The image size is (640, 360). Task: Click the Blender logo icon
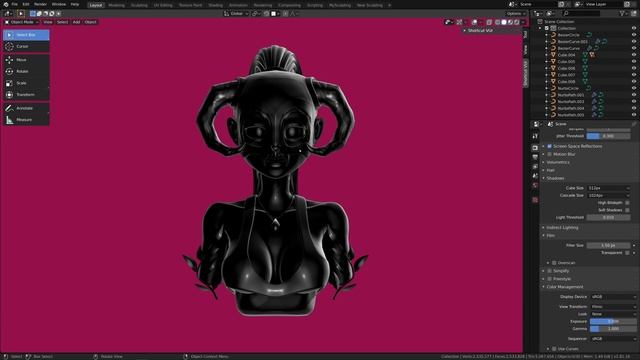click(6, 4)
